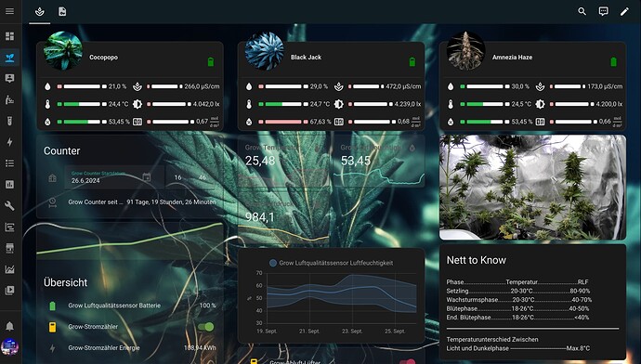Click the Cocopopo name label
The image size is (641, 364).
tap(103, 58)
